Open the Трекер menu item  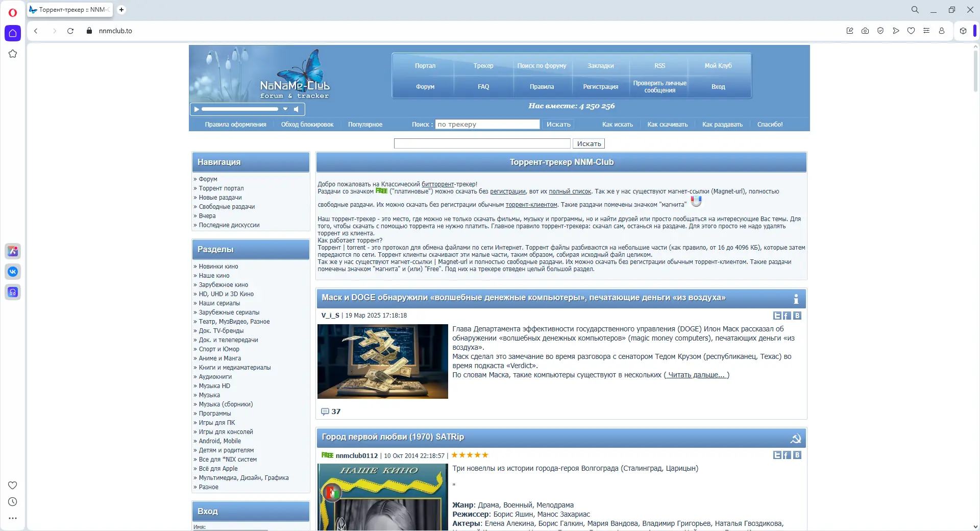(483, 66)
